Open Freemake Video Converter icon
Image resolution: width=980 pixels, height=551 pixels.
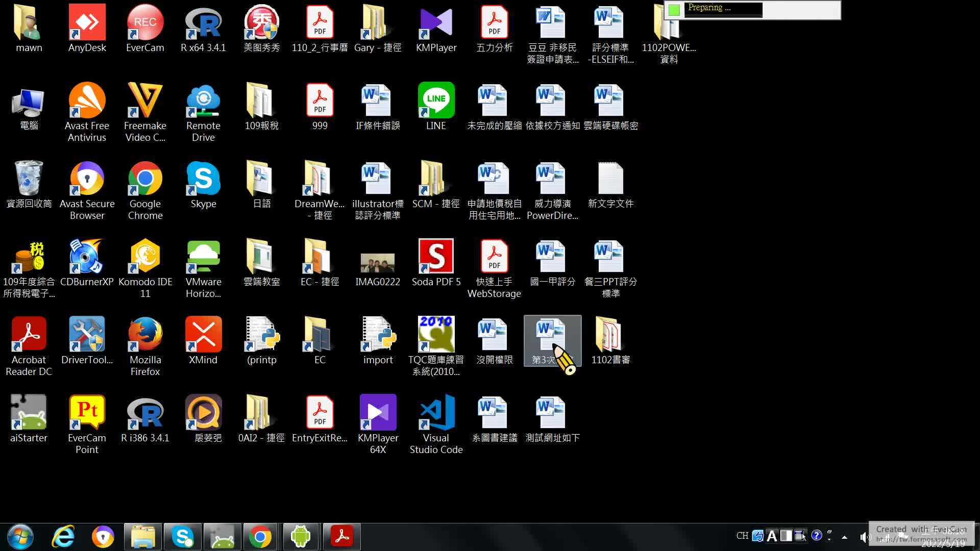coord(145,112)
